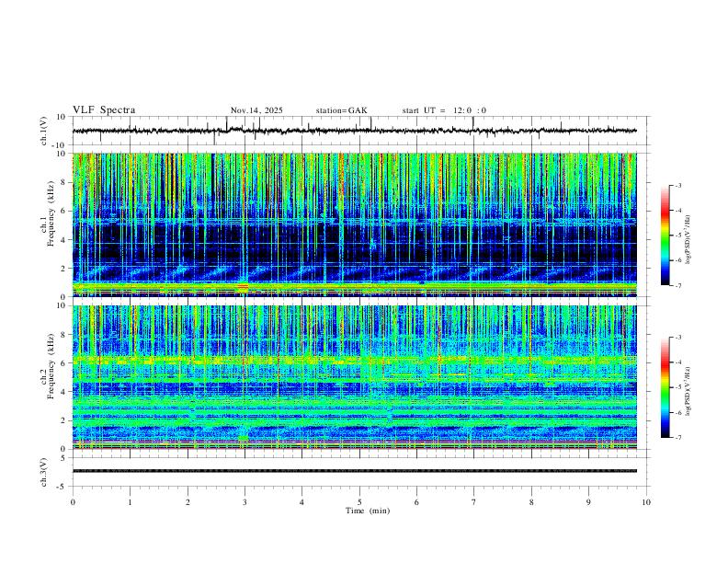
Task: Click the Time (min) axis label
Action: (368, 511)
